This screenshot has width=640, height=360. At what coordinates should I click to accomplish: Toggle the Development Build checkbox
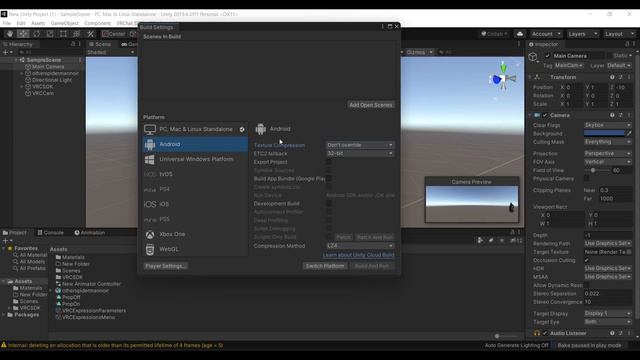coord(329,203)
